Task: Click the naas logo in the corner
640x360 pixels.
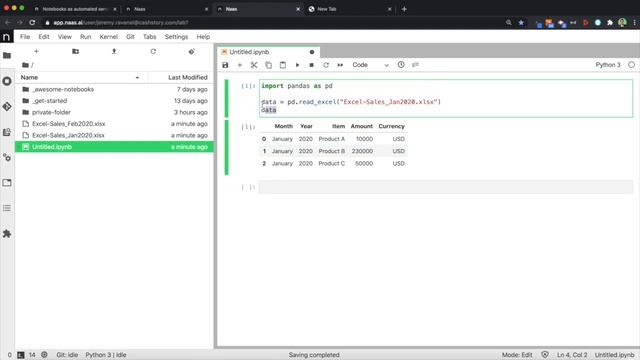Action: coord(7,37)
